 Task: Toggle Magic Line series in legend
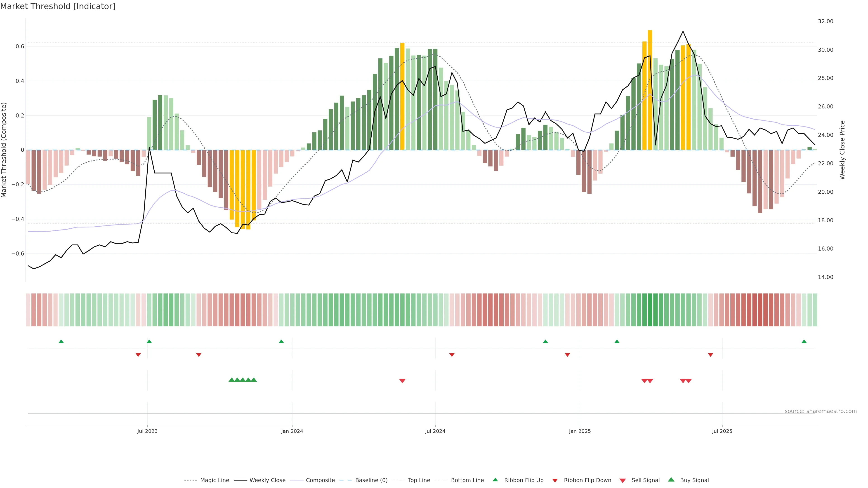(214, 480)
